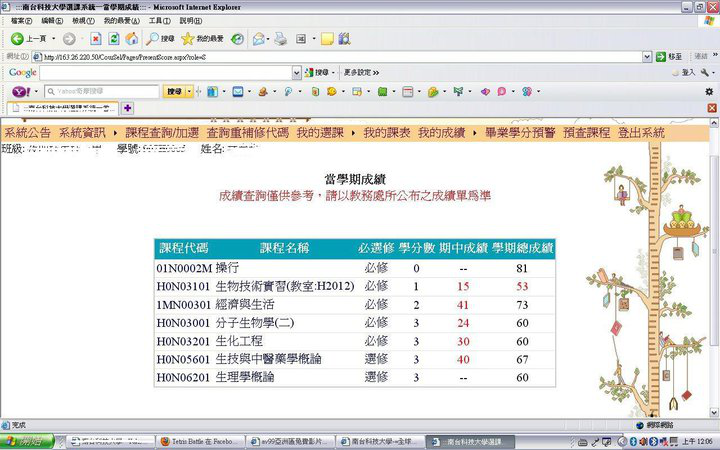Screen dimensions: 720x450
Task: Open the 我的最愛 menu in menu bar
Action: coord(118,20)
